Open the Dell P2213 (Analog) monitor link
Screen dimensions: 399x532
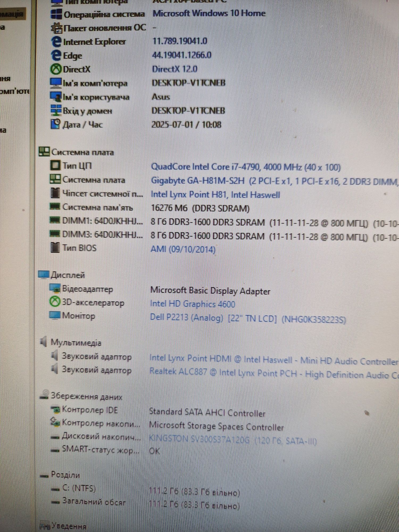(248, 318)
